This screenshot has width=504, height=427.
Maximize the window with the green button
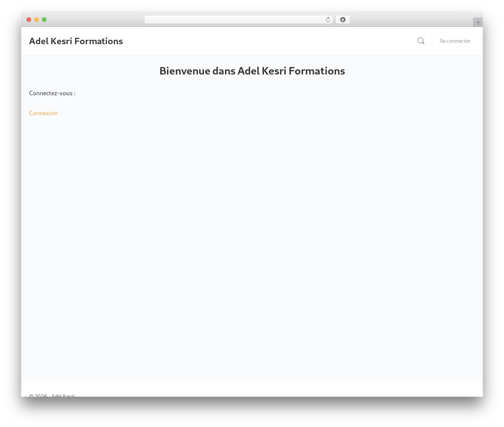pyautogui.click(x=44, y=20)
